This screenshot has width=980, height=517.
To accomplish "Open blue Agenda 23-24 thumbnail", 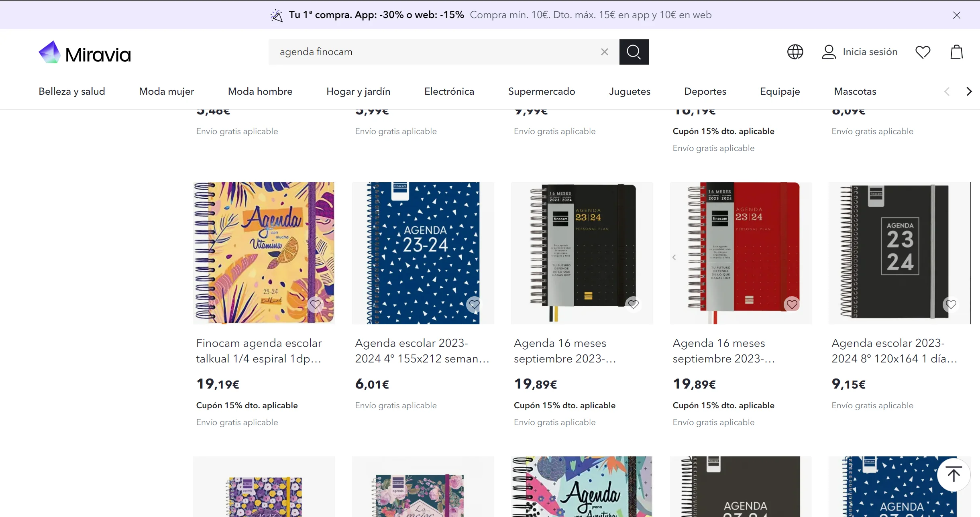I will pyautogui.click(x=423, y=253).
